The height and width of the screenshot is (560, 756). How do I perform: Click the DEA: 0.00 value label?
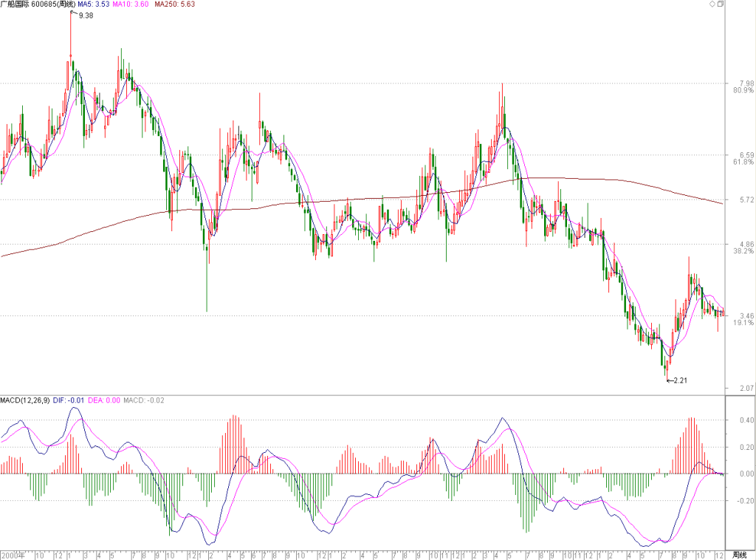tap(104, 400)
